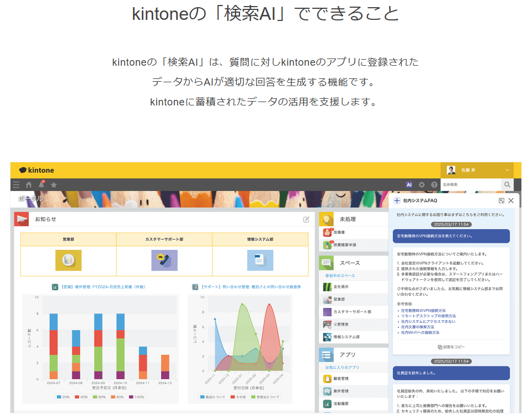Click the 2024-07 bar in the sales chart
This screenshot has height=420, width=528.
[x=54, y=347]
